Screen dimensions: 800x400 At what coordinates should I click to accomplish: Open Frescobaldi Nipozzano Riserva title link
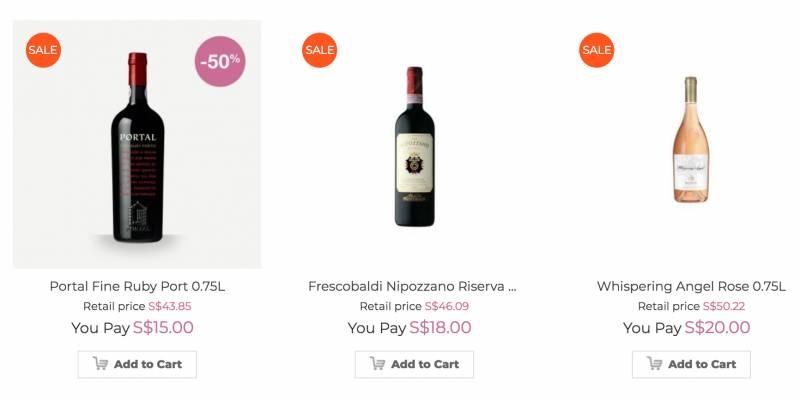[412, 286]
